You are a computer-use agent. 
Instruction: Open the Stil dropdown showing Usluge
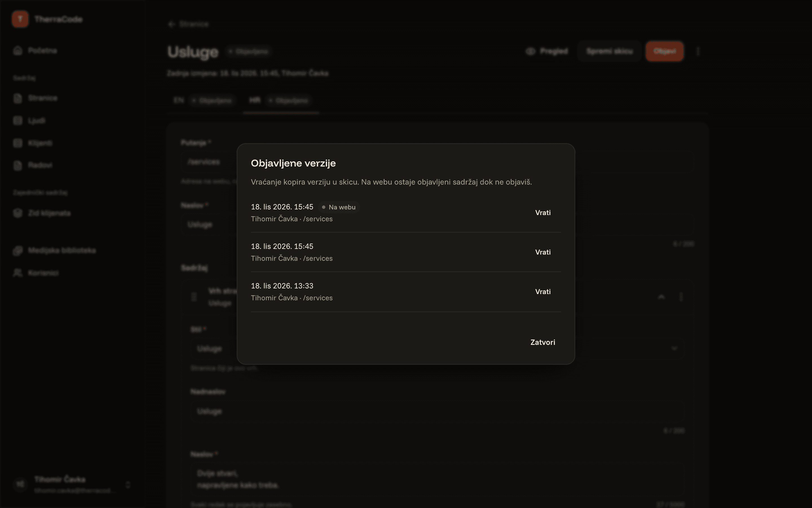[438, 349]
